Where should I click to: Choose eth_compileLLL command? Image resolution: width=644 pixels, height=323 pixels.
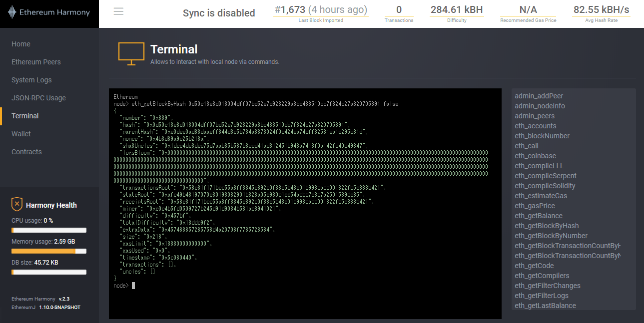point(539,166)
